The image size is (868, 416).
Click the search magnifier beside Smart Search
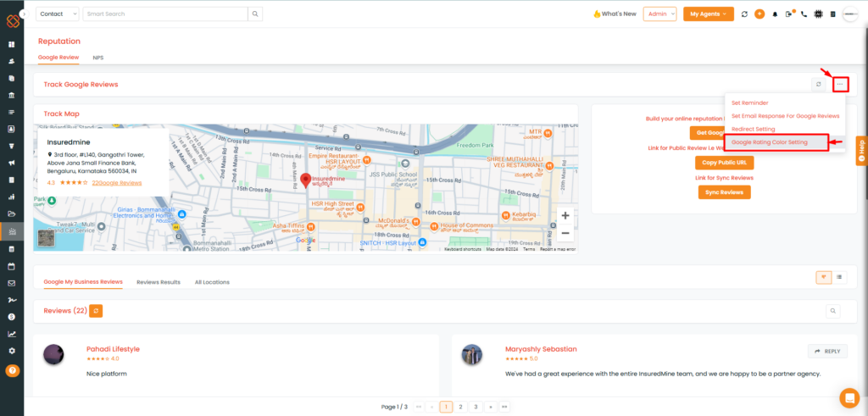pyautogui.click(x=255, y=14)
